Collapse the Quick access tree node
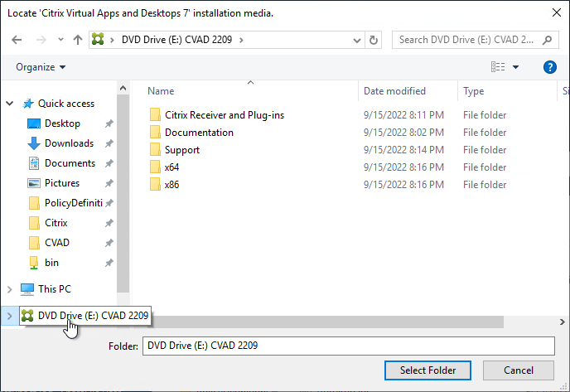This screenshot has width=570, height=392. click(x=10, y=104)
